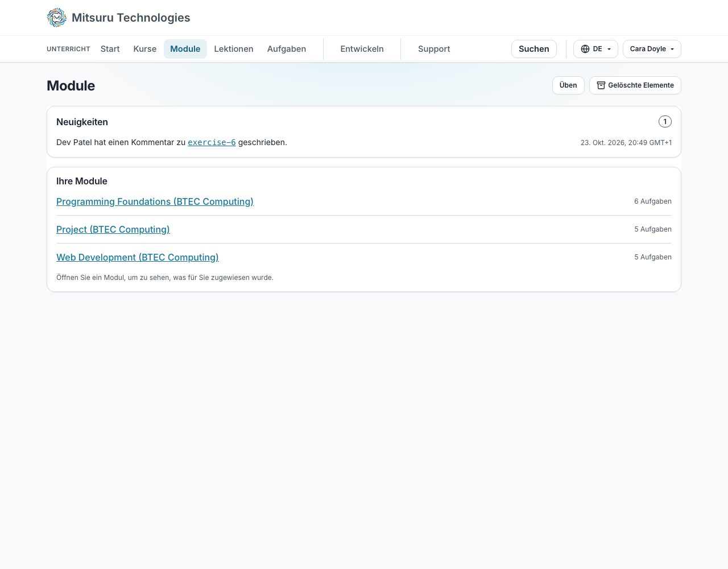Viewport: 728px width, 569px height.
Task: Open Programming Foundations (BTEC Computing) module
Action: tap(155, 201)
